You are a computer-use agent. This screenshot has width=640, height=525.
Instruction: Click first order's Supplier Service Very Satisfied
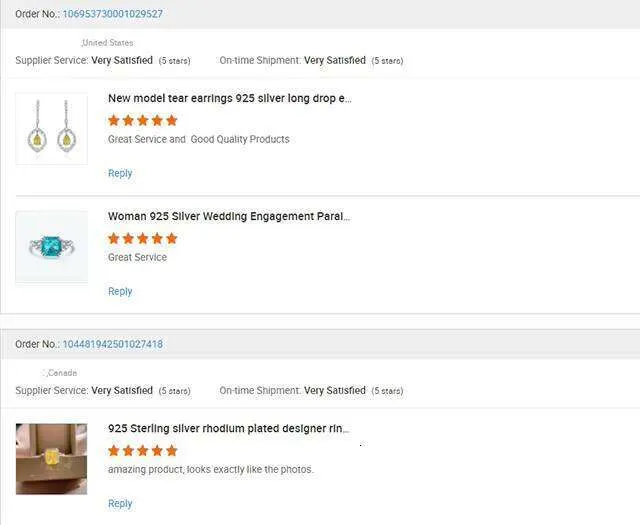[122, 60]
